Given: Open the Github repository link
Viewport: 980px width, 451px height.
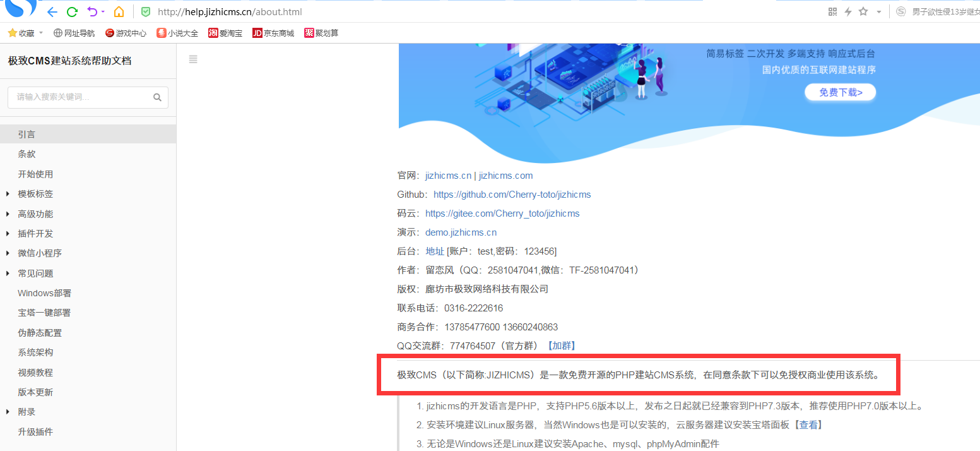Looking at the screenshot, I should pyautogui.click(x=511, y=194).
